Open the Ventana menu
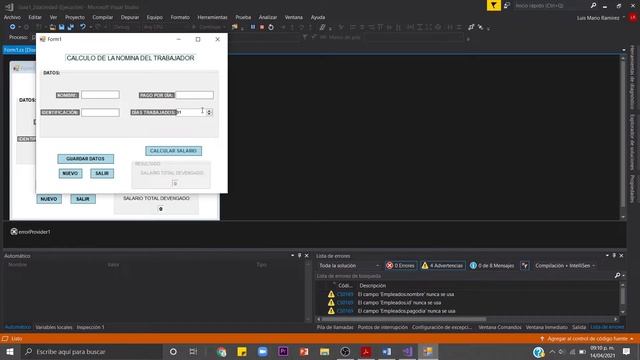The image size is (640, 360). [293, 17]
